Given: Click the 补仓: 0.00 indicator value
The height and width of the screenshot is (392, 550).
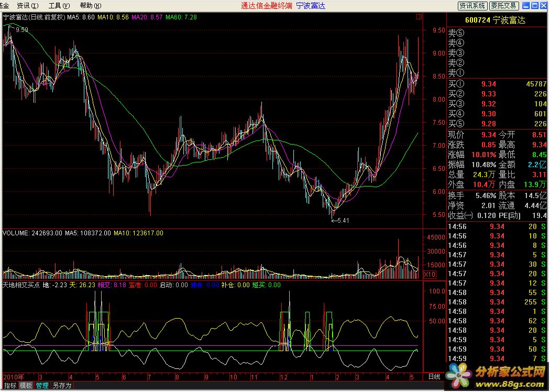Looking at the screenshot, I should tap(235, 285).
